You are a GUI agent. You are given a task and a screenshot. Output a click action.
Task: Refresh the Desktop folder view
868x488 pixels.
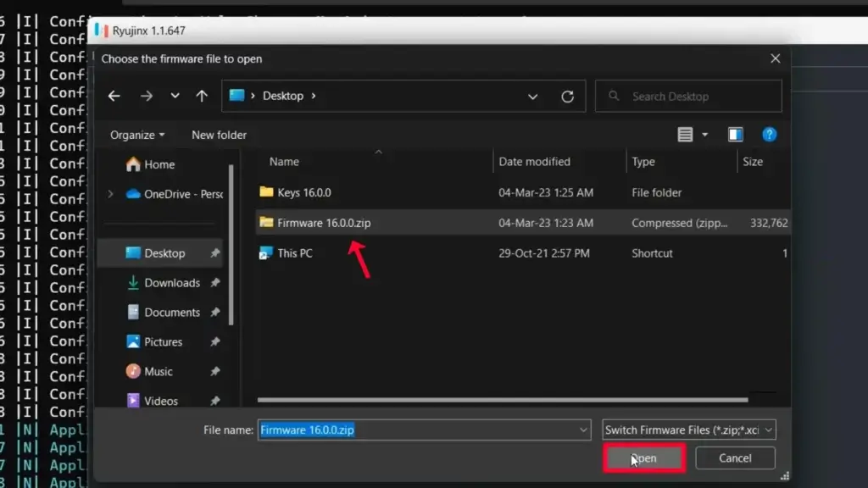(x=567, y=97)
